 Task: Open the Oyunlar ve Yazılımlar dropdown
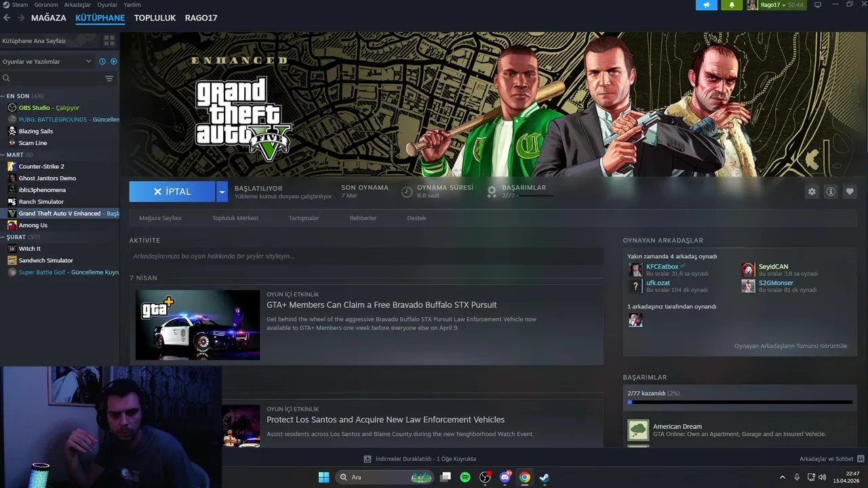[x=47, y=61]
